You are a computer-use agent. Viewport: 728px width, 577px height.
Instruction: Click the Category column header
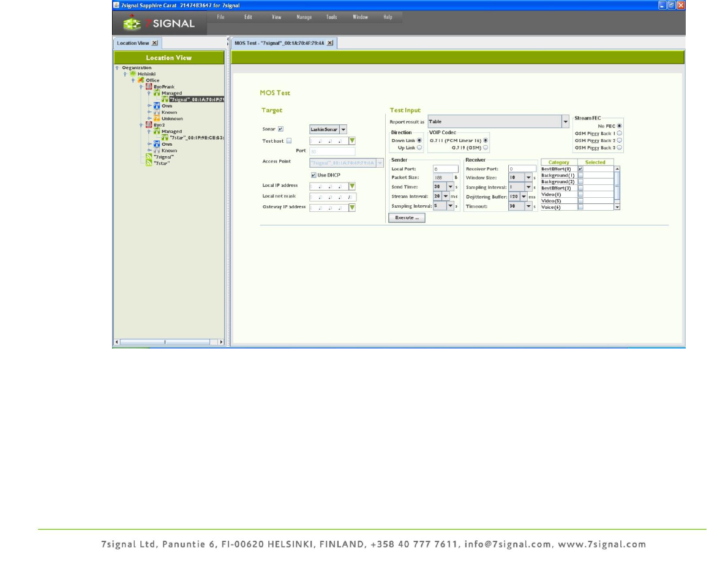click(558, 162)
